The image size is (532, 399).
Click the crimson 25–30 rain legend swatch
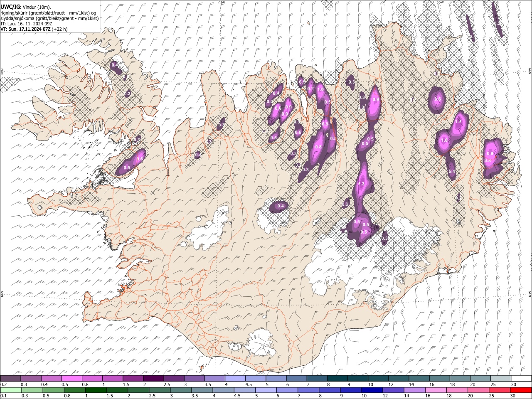tap(499, 390)
